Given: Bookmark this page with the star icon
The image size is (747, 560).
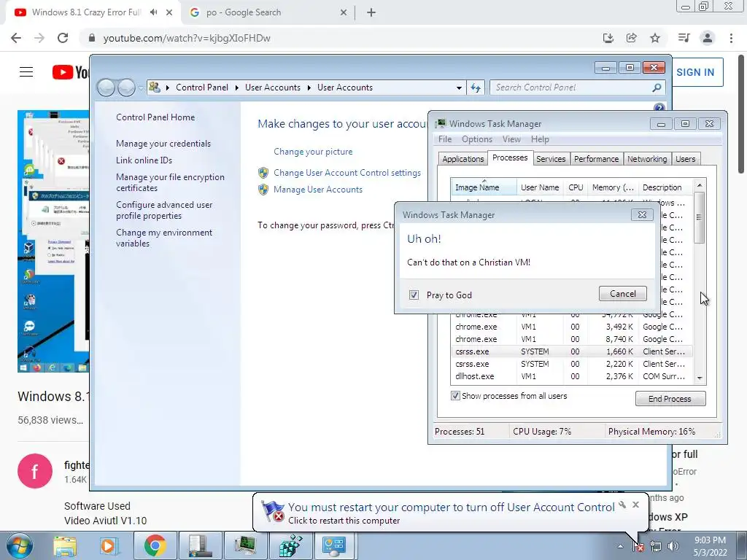Looking at the screenshot, I should 655,38.
